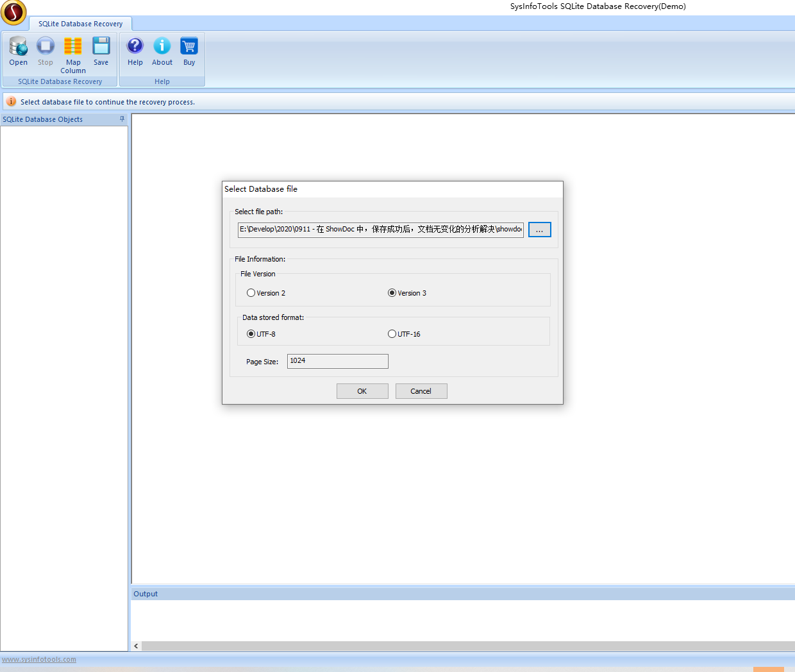Viewport: 795px width, 672px height.
Task: Show About information icon
Action: click(162, 51)
